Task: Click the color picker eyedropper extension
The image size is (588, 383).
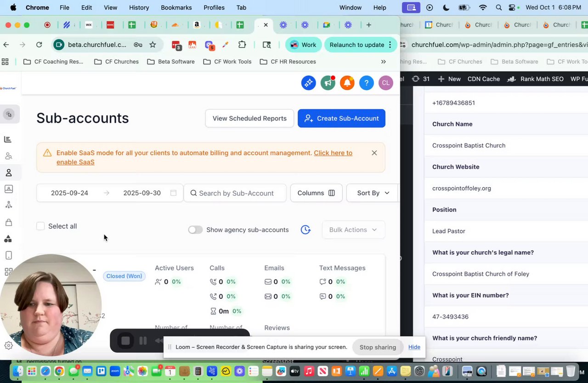Action: (x=225, y=45)
